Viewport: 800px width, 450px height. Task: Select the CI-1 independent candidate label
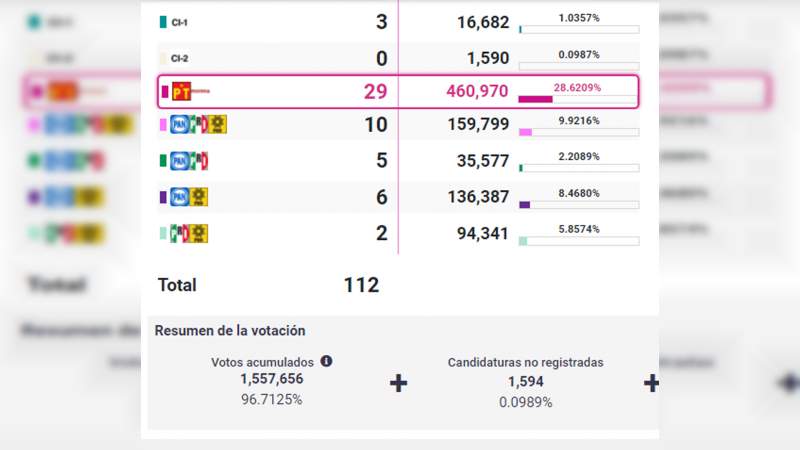pyautogui.click(x=180, y=22)
